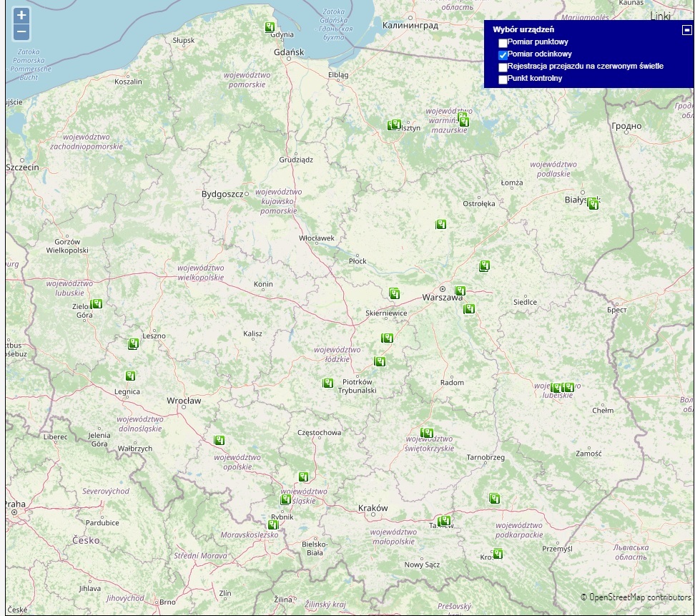This screenshot has height=616, width=695.
Task: Click the Nowy Sącz label
Action: (422, 564)
